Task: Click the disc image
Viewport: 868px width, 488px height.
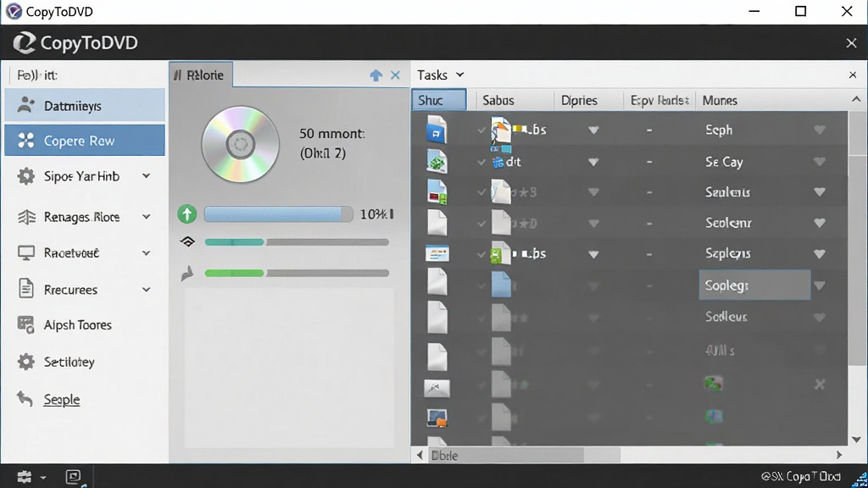Action: 240,144
